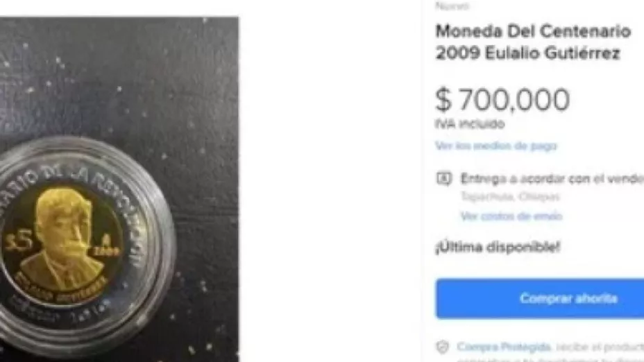This screenshot has width=644, height=362.
Task: Click the ¡Última disponible! notice
Action: tap(498, 247)
